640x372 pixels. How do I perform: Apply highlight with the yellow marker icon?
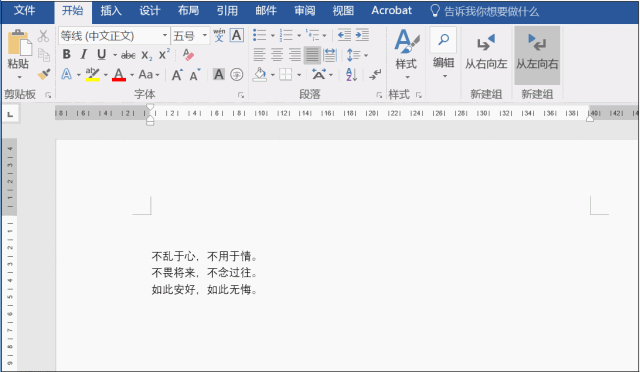tap(93, 74)
